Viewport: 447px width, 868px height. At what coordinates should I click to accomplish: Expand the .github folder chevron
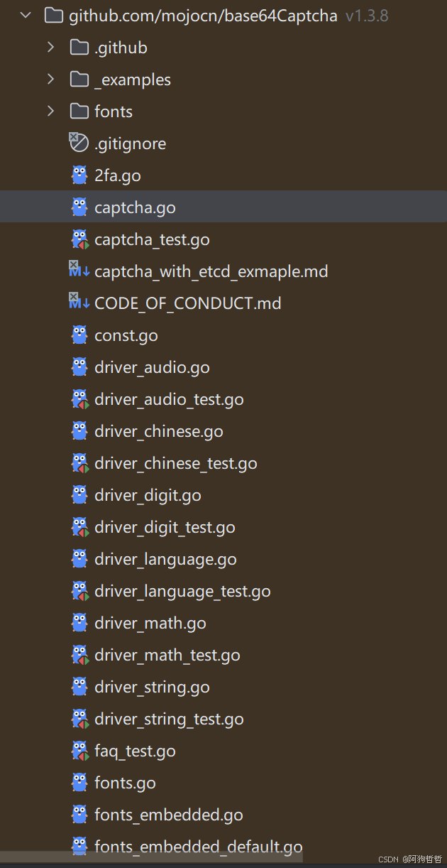point(50,47)
